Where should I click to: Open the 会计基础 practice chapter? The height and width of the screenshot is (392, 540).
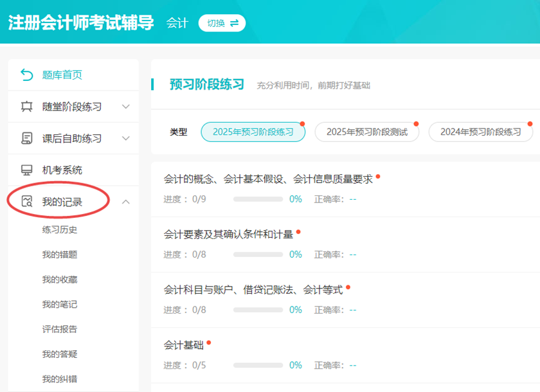tap(184, 345)
